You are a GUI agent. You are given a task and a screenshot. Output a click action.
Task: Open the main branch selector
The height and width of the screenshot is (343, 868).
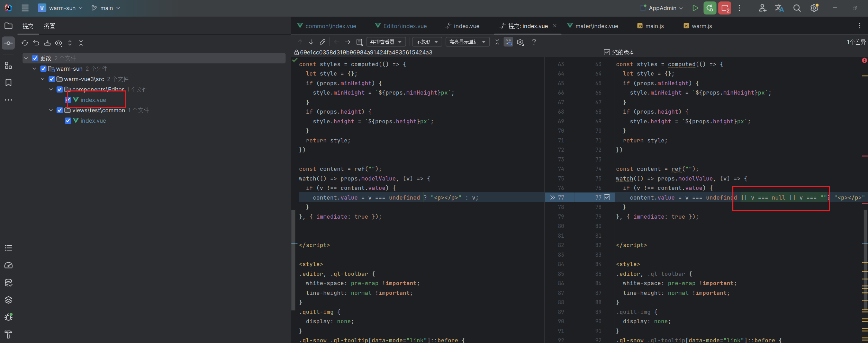[106, 8]
